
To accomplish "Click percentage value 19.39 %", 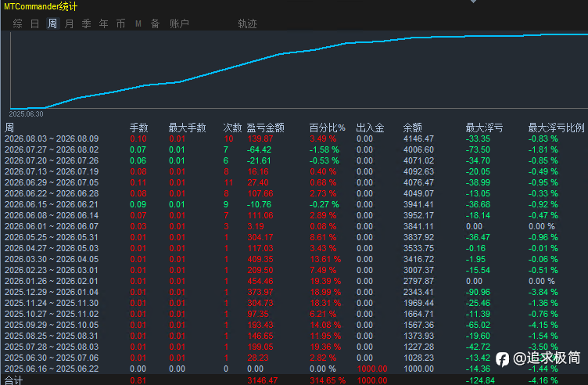I will click(325, 281).
